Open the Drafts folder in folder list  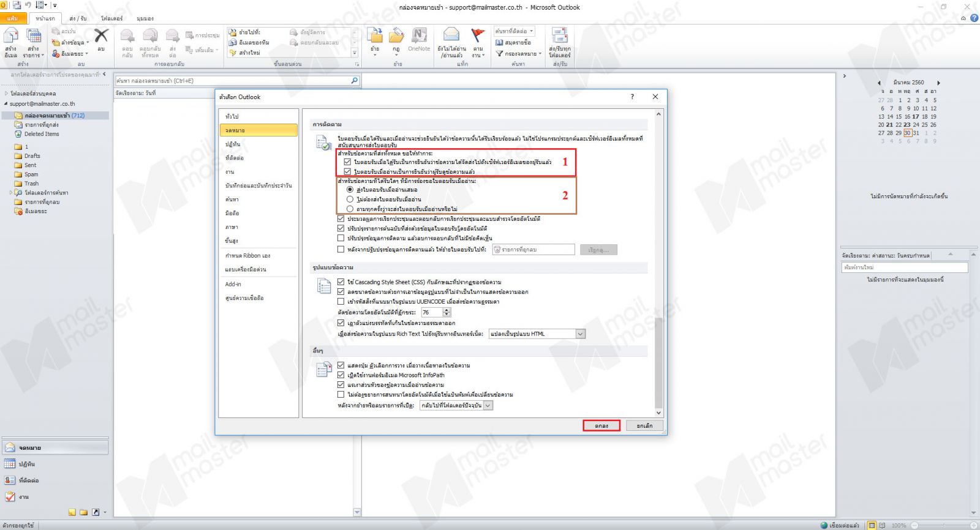click(32, 156)
